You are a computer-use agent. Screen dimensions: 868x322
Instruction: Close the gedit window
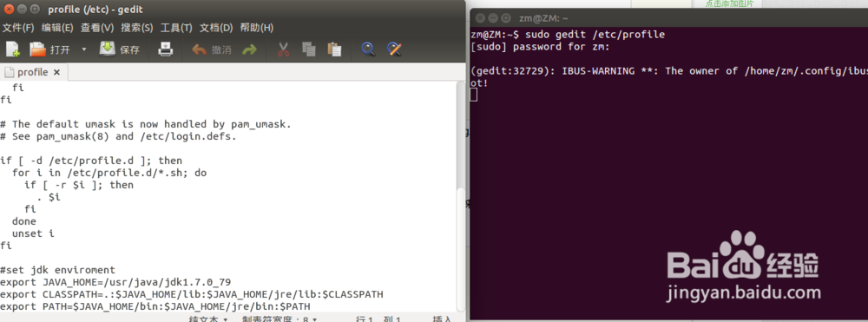point(10,9)
